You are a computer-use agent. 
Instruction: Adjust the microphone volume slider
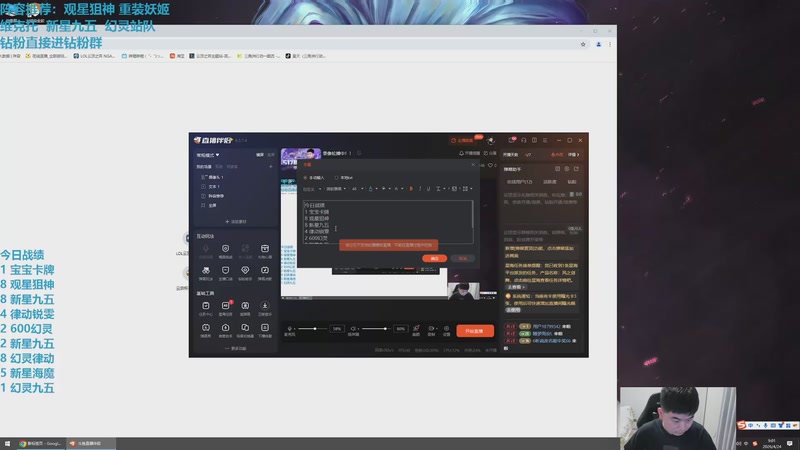click(312, 329)
